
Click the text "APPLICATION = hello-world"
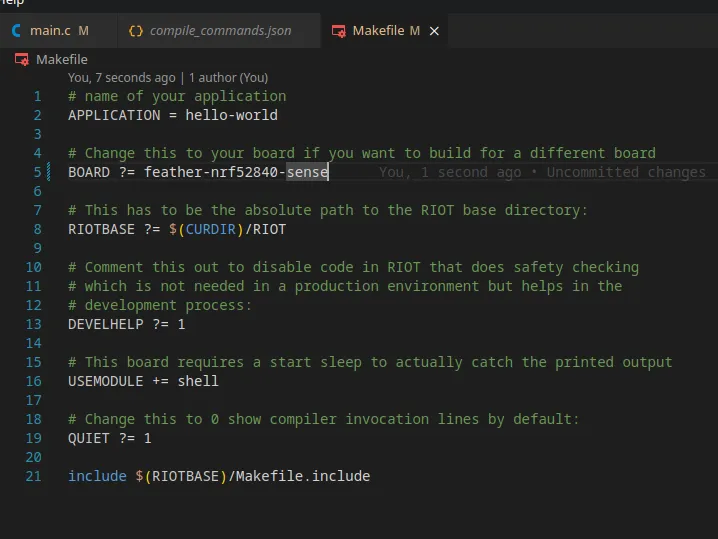click(173, 115)
